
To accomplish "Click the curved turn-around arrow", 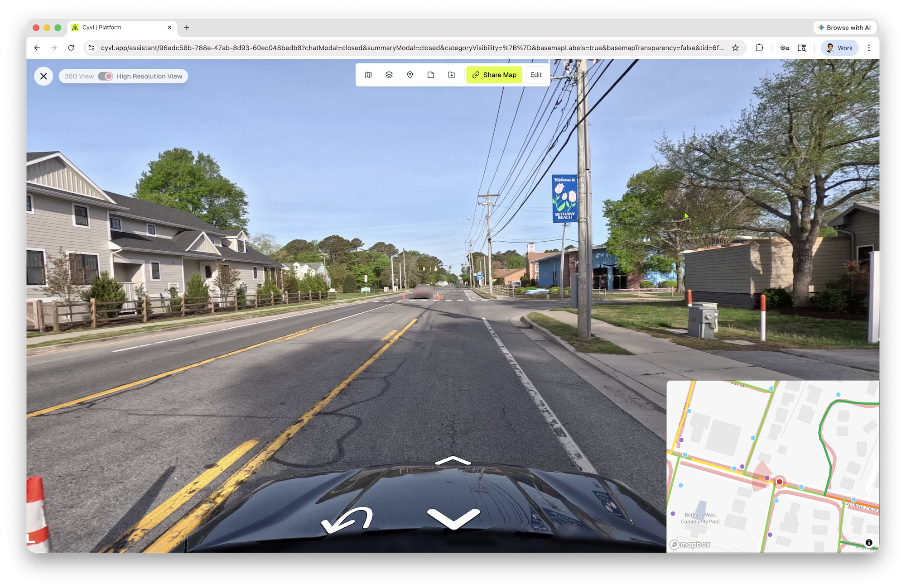I will point(347,521).
